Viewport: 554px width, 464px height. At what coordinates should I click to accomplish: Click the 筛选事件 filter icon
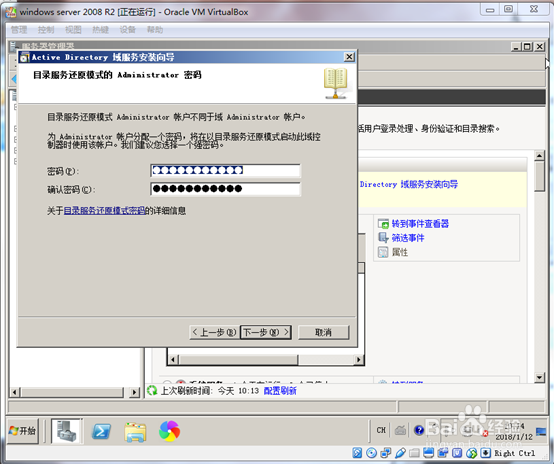coord(383,237)
